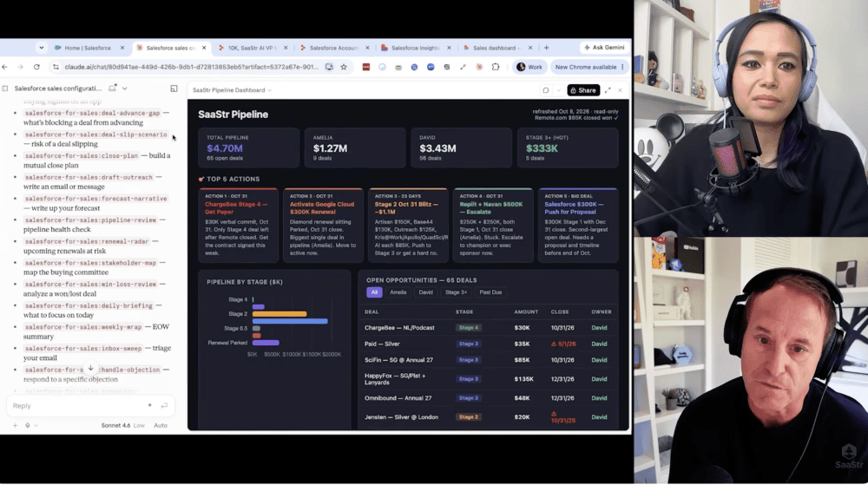Image resolution: width=868 pixels, height=485 pixels.
Task: Expand the dropdown chevron left of Share
Action: click(x=558, y=90)
